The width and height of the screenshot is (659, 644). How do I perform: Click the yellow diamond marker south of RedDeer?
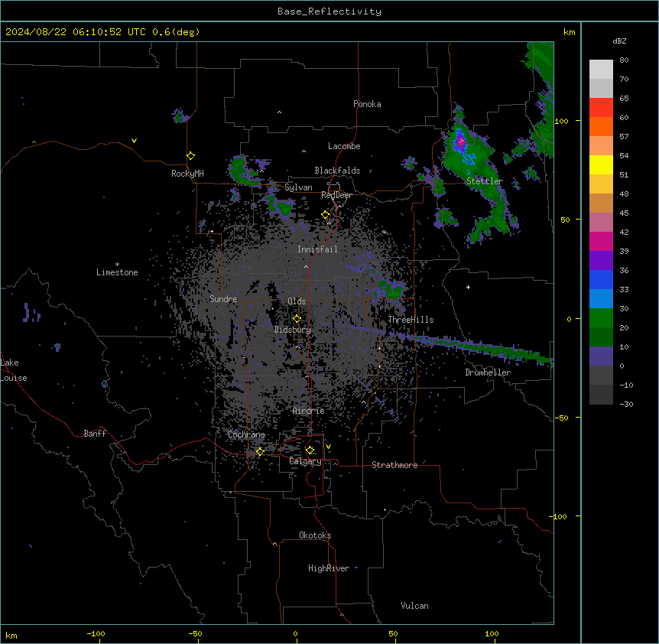pyautogui.click(x=326, y=215)
